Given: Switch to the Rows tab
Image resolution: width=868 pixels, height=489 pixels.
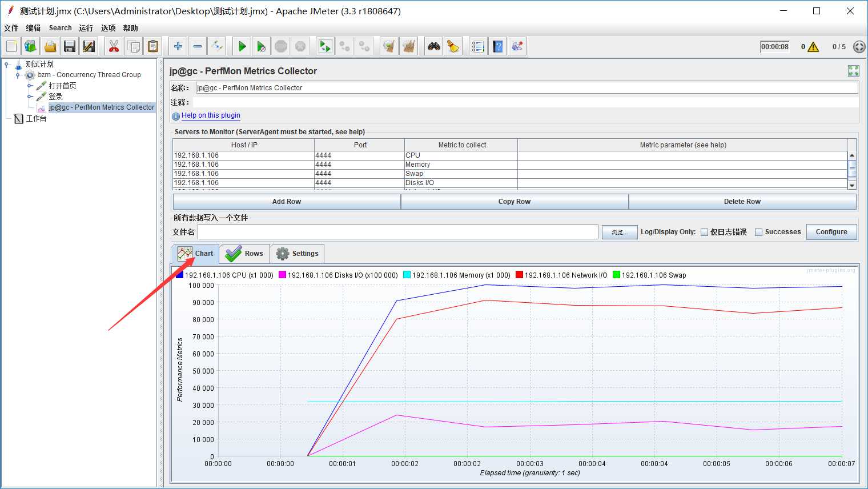Looking at the screenshot, I should (x=244, y=254).
